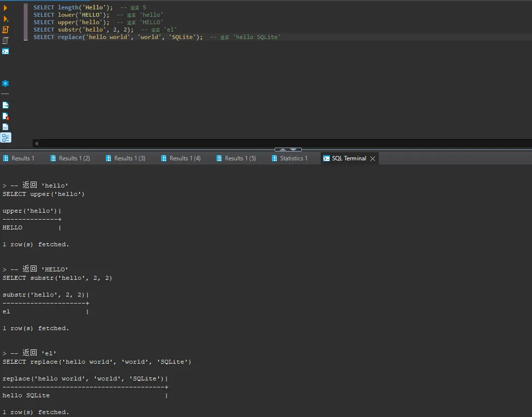Show the explain execution plan
The width and height of the screenshot is (532, 417).
coord(5,40)
